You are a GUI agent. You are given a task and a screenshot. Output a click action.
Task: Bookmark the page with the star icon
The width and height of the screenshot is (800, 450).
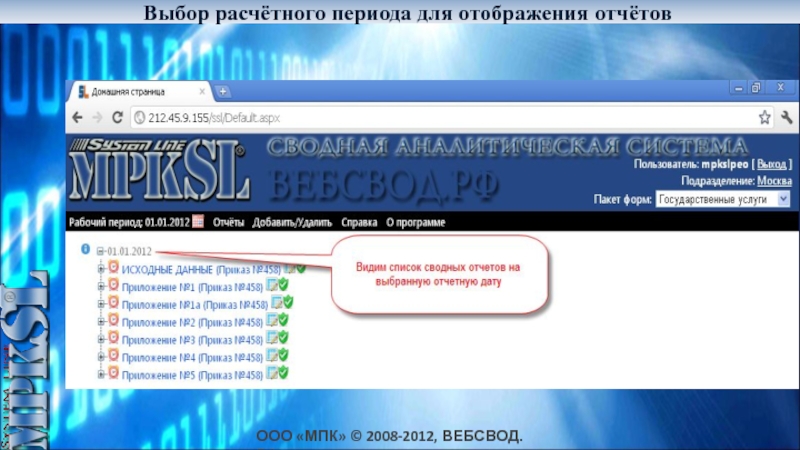(x=764, y=118)
